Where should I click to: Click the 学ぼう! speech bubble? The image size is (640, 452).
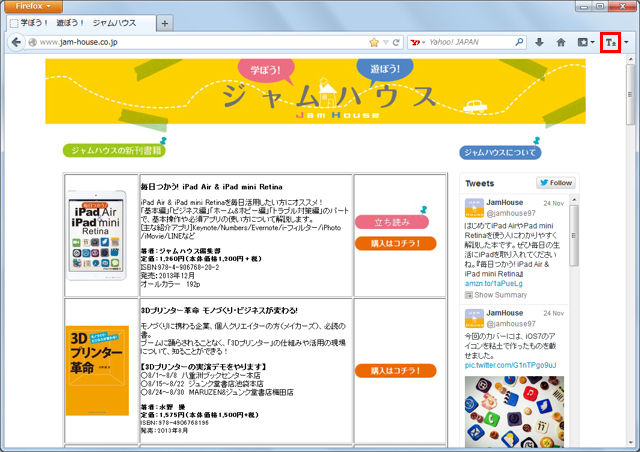click(x=266, y=70)
